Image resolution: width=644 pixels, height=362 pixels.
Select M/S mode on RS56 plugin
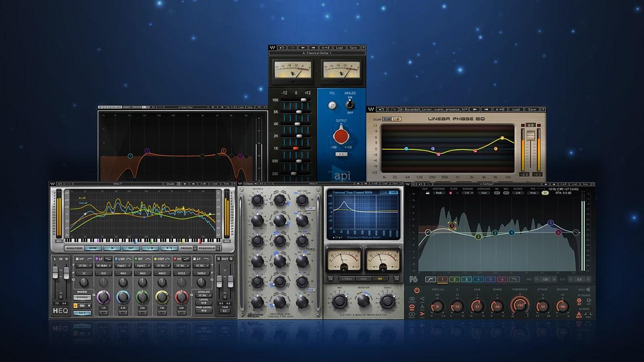(381, 278)
